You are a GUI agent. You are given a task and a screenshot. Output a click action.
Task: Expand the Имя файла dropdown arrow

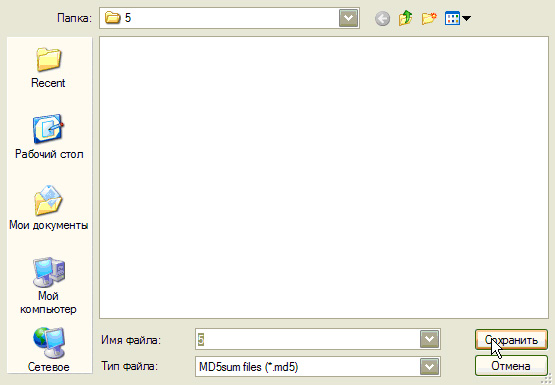(x=429, y=339)
